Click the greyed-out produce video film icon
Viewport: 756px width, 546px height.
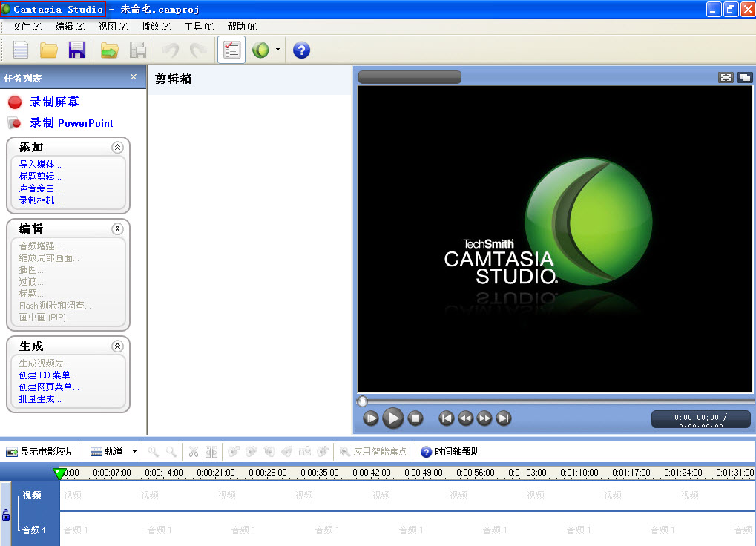point(137,50)
